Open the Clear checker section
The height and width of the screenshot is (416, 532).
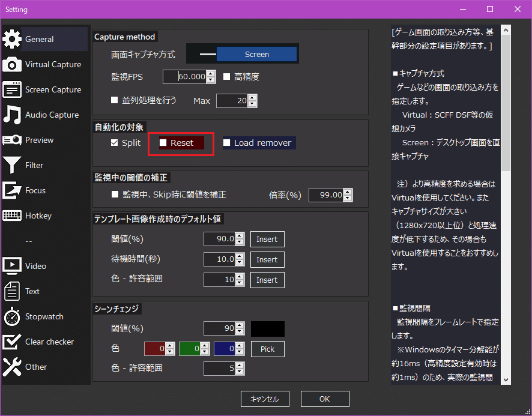point(12,342)
